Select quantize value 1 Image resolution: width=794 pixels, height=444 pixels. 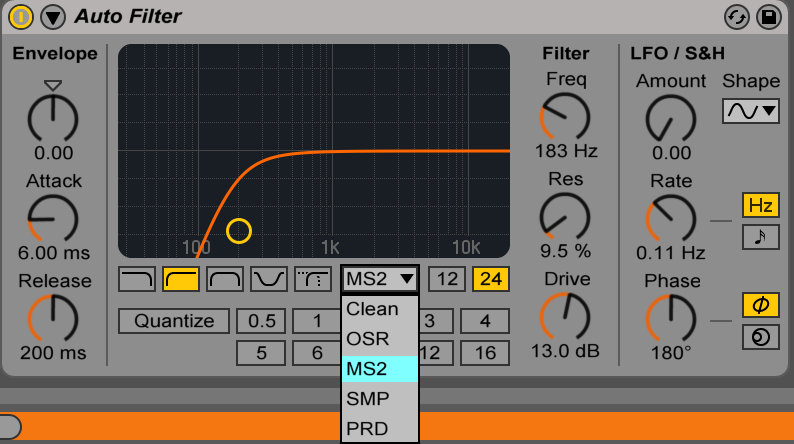(317, 321)
